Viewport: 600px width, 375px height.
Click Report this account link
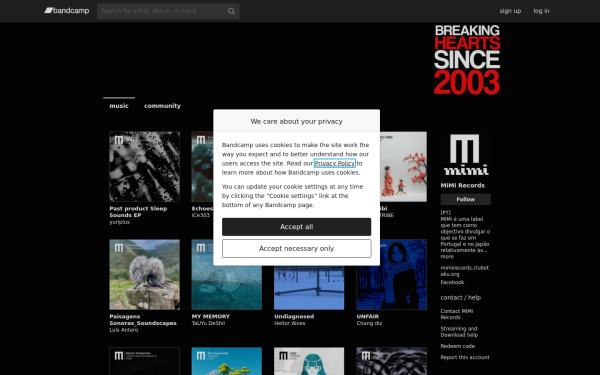coord(465,357)
